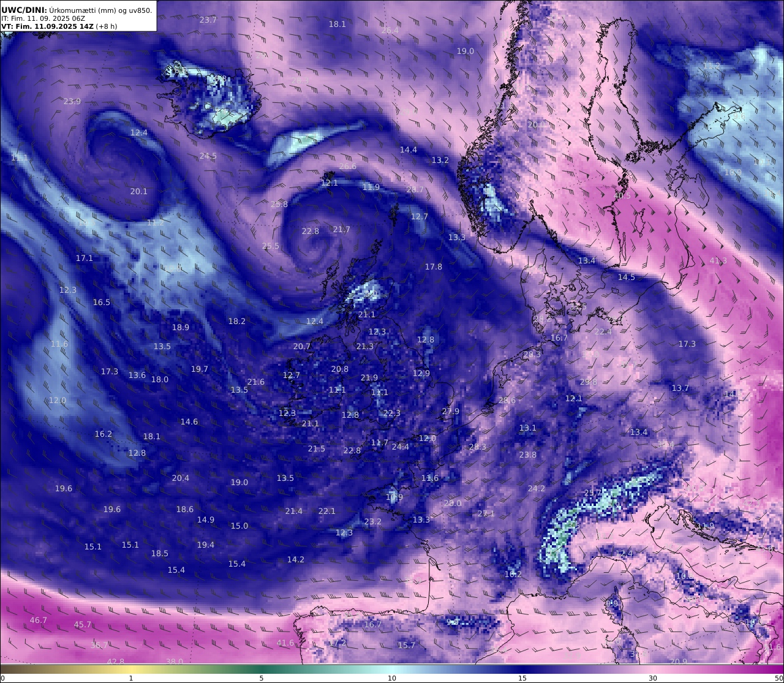This screenshot has width=784, height=683.
Task: Click the 20.8 value over Ireland Sea
Action: (x=340, y=369)
